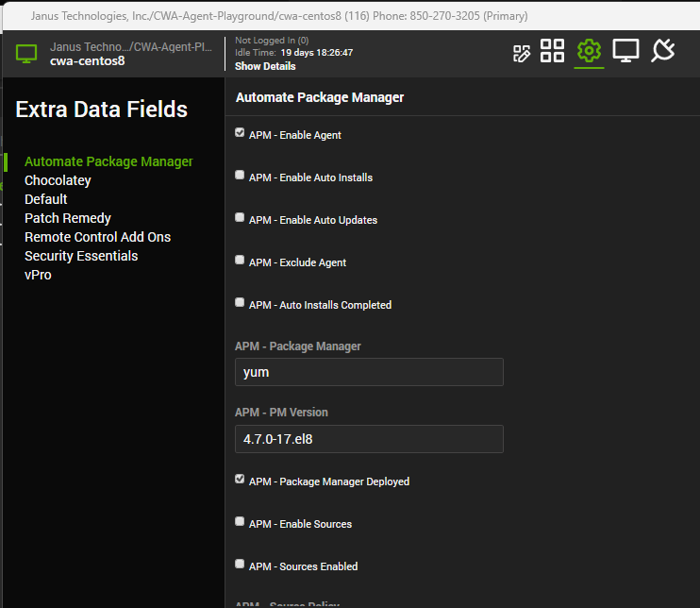The height and width of the screenshot is (608, 700).
Task: Click Show Details link
Action: (x=265, y=67)
